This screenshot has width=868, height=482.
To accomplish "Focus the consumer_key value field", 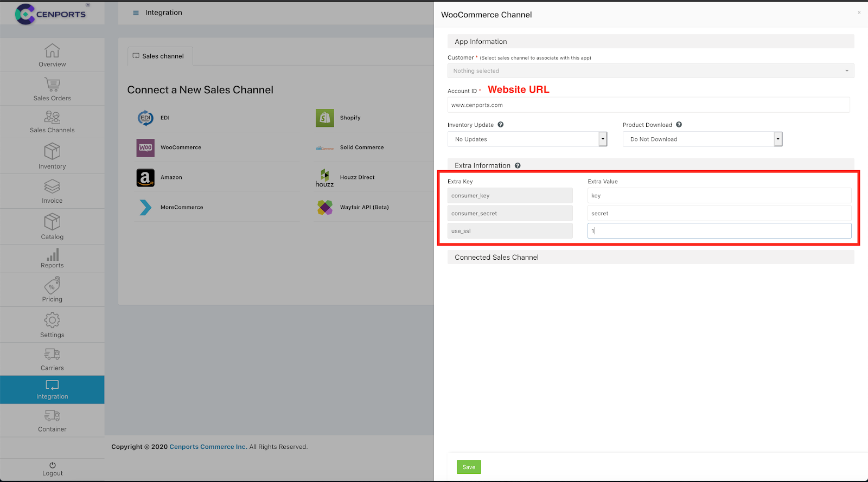I will tap(719, 196).
